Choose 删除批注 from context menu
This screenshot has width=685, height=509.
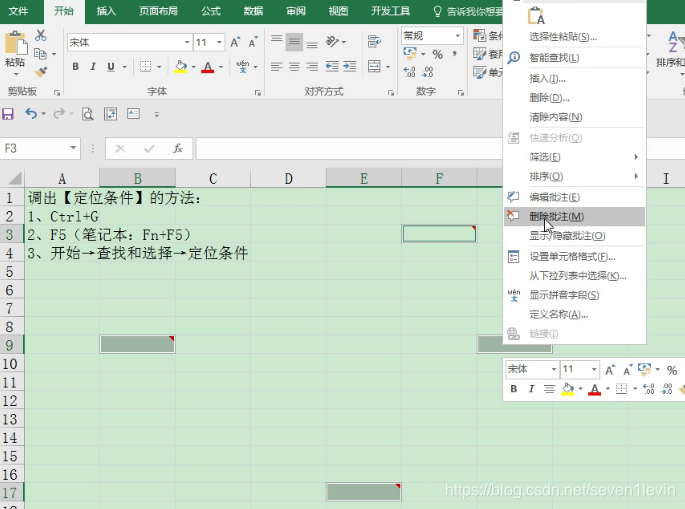coord(574,217)
